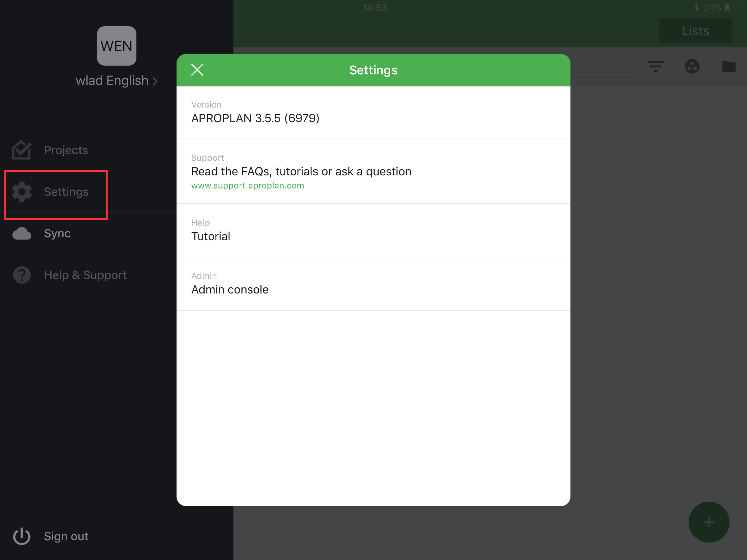
Task: Click the 14:53 clock in status bar
Action: (x=375, y=7)
